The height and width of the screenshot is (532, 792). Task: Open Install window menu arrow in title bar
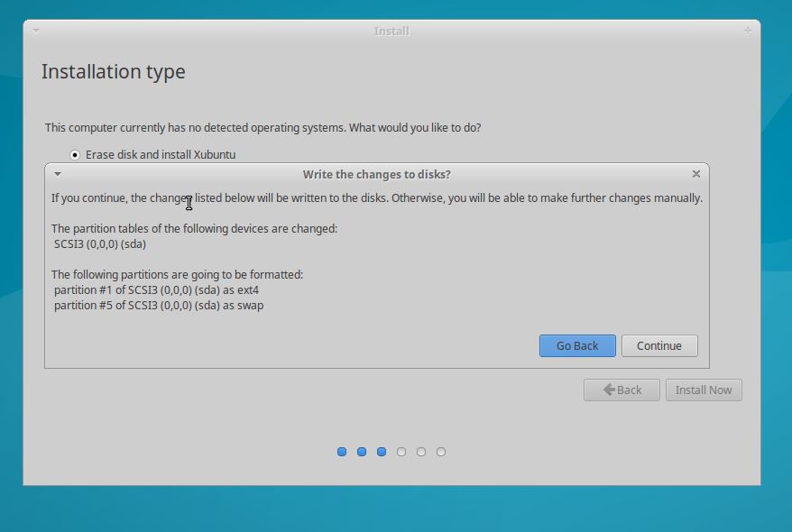[x=36, y=32]
